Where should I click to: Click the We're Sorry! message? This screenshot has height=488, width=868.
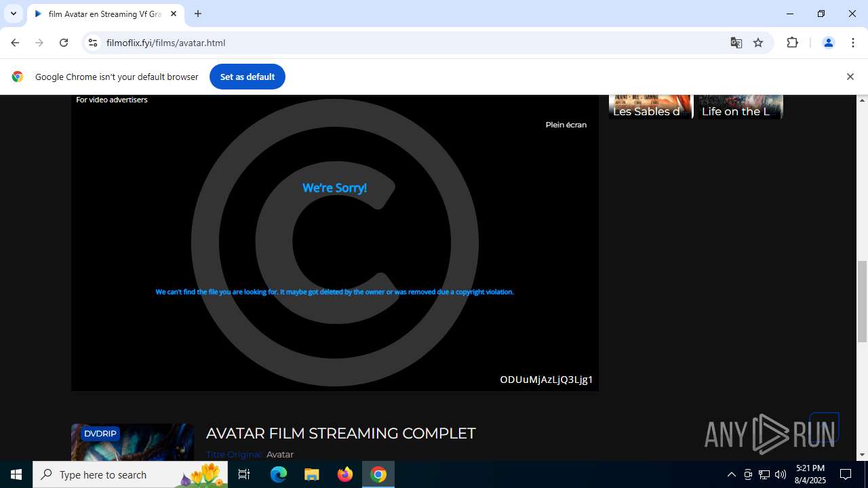click(x=334, y=188)
